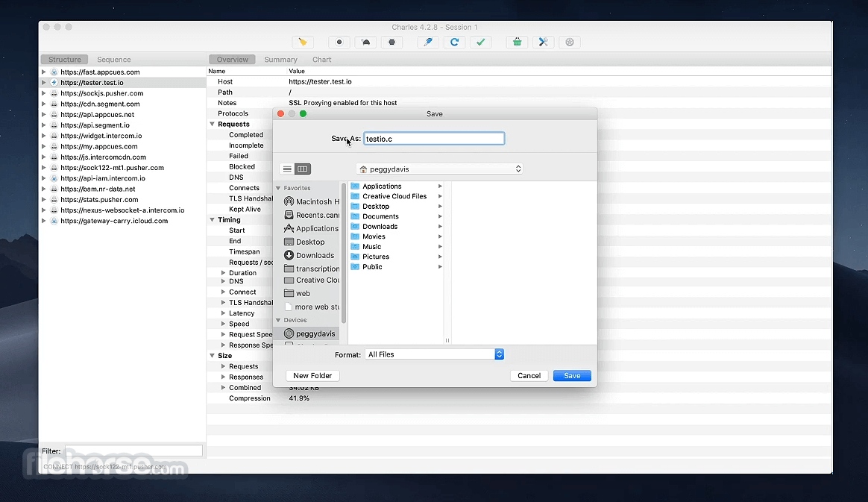
Task: Open the Movies folder in browser
Action: 374,236
